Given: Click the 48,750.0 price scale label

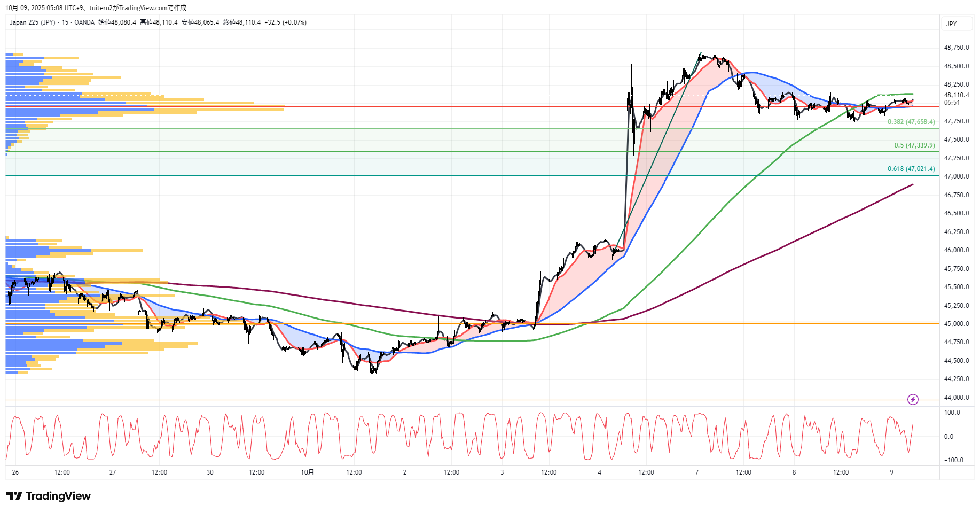Looking at the screenshot, I should click(956, 48).
